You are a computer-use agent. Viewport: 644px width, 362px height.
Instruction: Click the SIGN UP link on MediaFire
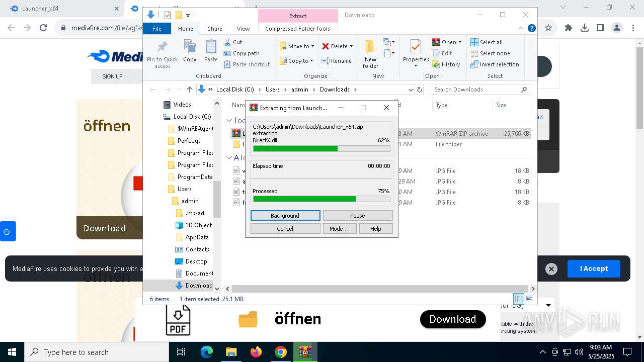[x=112, y=76]
